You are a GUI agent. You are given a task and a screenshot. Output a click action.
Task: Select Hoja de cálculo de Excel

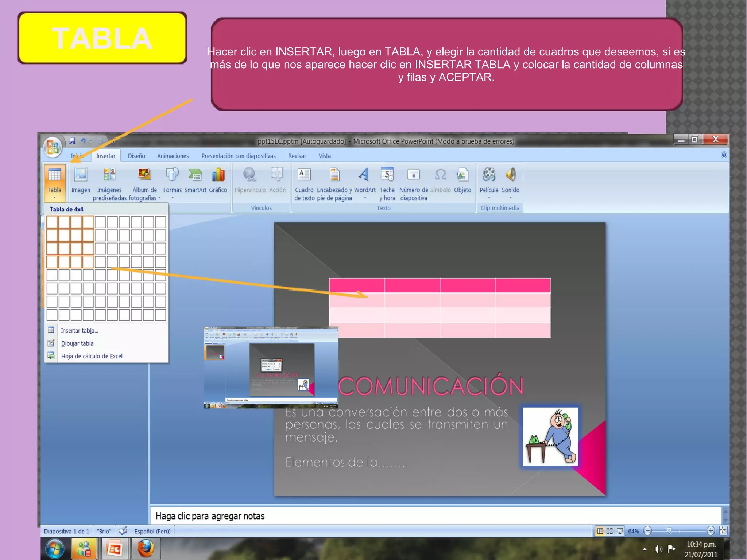click(x=92, y=356)
